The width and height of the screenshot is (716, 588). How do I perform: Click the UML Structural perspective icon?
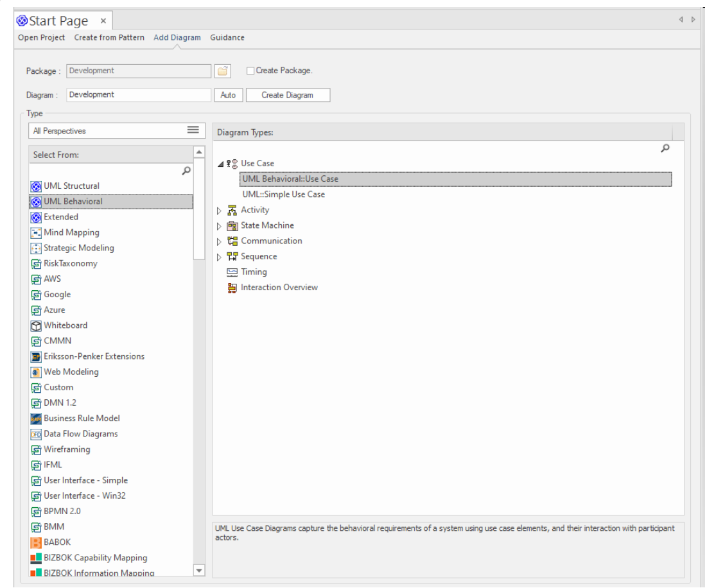[x=35, y=186]
